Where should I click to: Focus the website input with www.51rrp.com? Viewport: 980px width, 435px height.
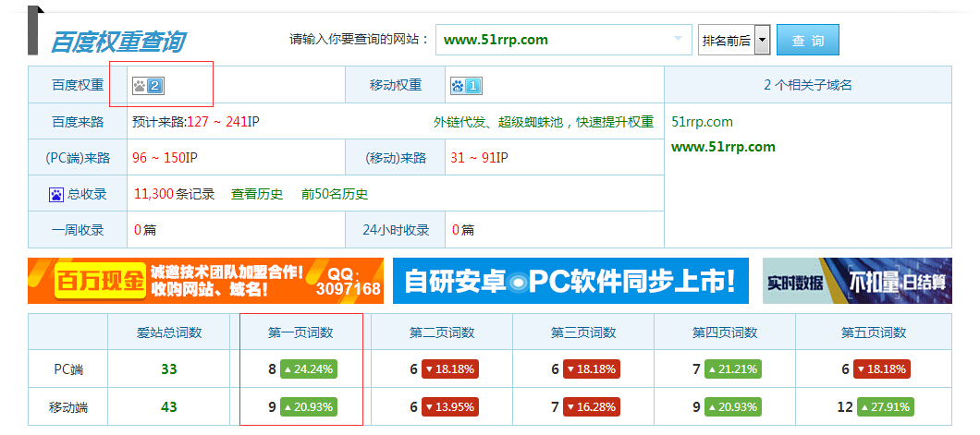pyautogui.click(x=564, y=40)
